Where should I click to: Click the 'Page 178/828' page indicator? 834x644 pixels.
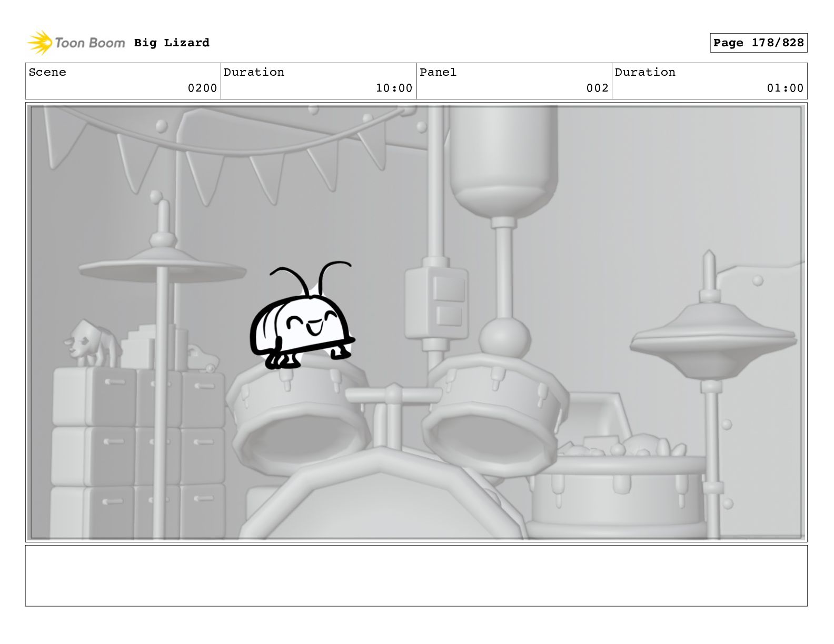click(x=759, y=43)
